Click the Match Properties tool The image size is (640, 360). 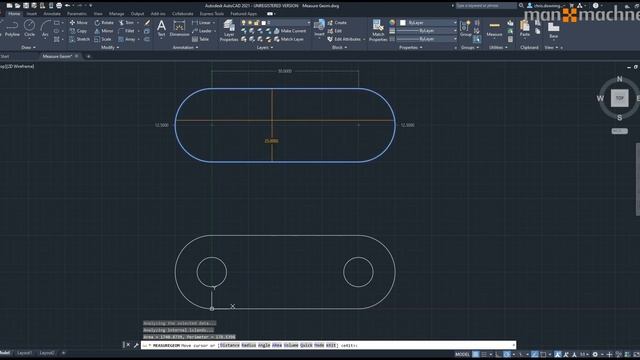point(378,31)
